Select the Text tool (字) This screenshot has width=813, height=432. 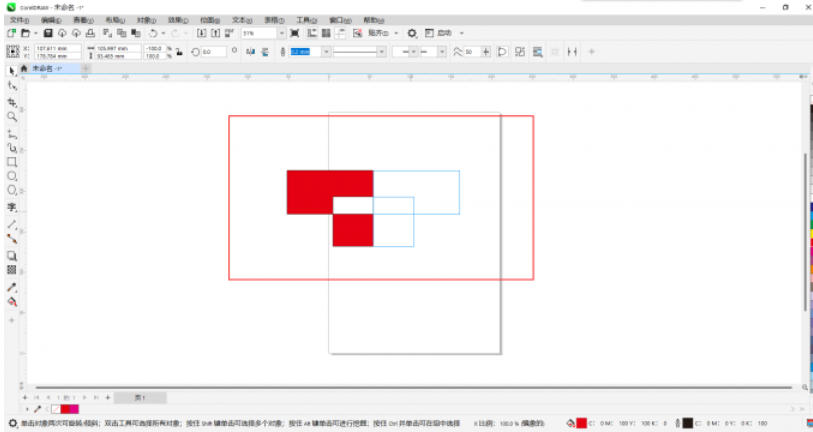coord(12,207)
